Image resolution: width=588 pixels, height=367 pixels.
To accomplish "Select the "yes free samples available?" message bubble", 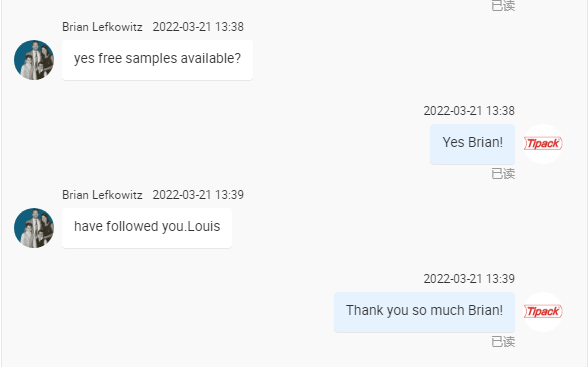I will [x=158, y=60].
